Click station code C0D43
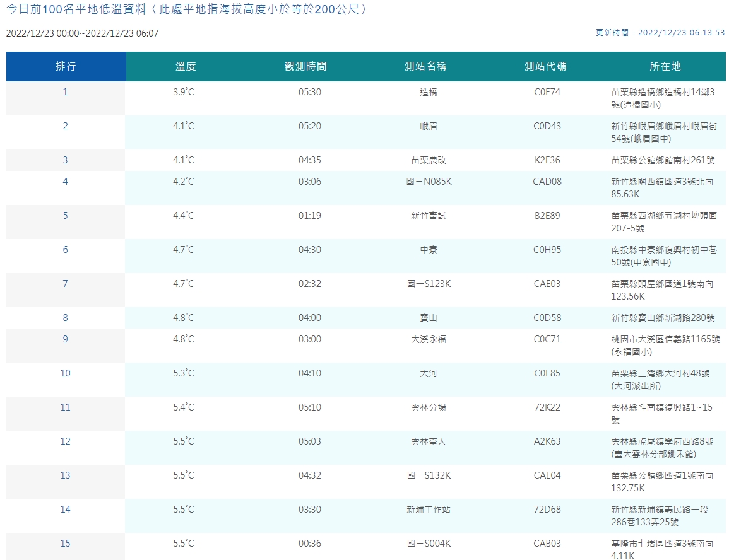 coord(547,126)
